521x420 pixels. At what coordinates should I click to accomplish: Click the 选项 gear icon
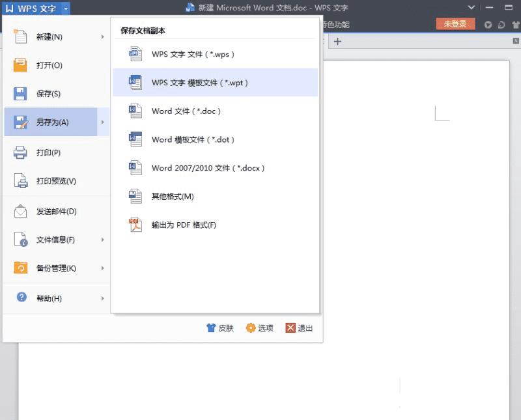pyautogui.click(x=251, y=328)
